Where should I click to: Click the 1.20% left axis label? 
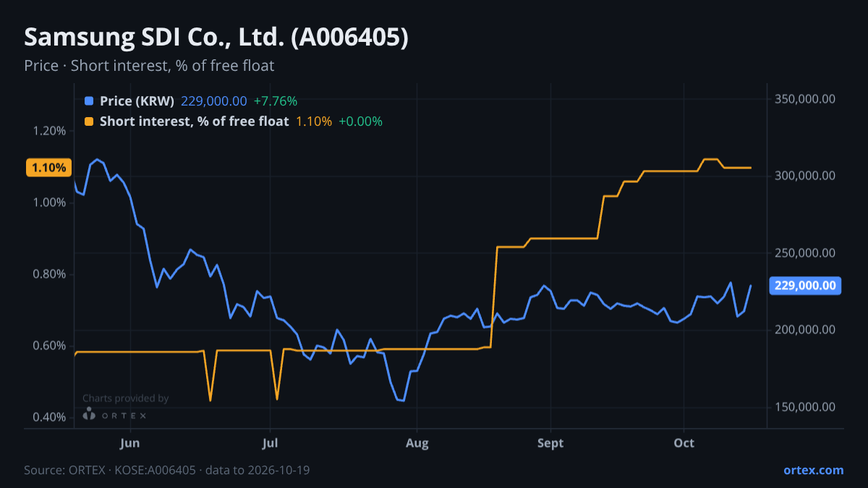coord(50,131)
